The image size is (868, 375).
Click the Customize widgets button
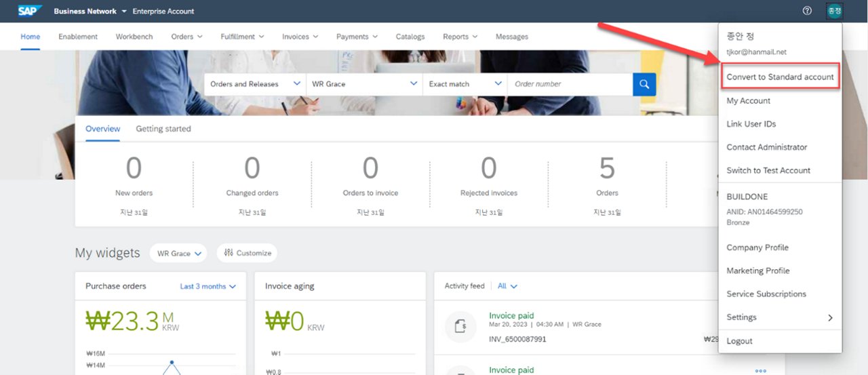tap(247, 253)
